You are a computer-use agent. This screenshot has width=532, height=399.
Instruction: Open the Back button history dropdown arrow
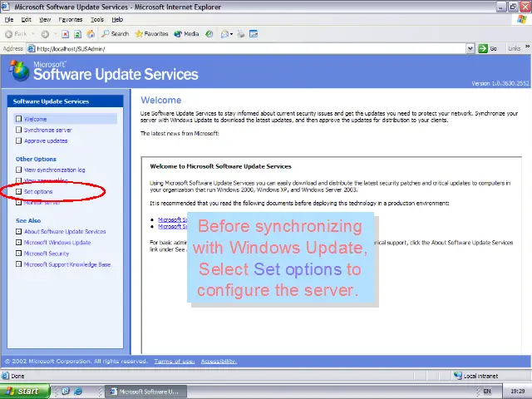pyautogui.click(x=33, y=34)
